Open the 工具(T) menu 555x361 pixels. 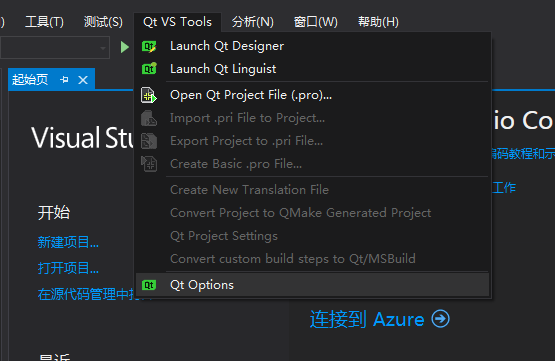(x=44, y=22)
